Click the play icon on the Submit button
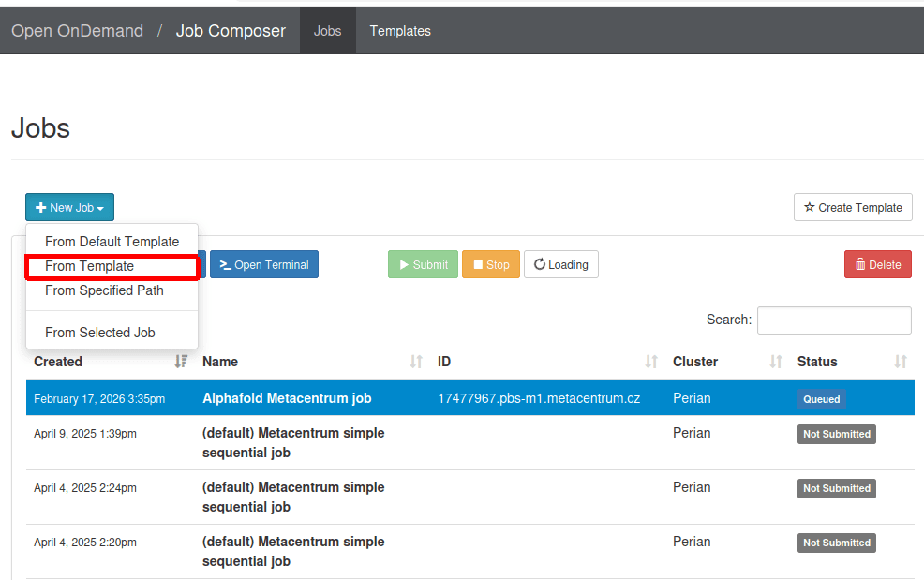Screen dimensions: 924x580 [x=404, y=264]
